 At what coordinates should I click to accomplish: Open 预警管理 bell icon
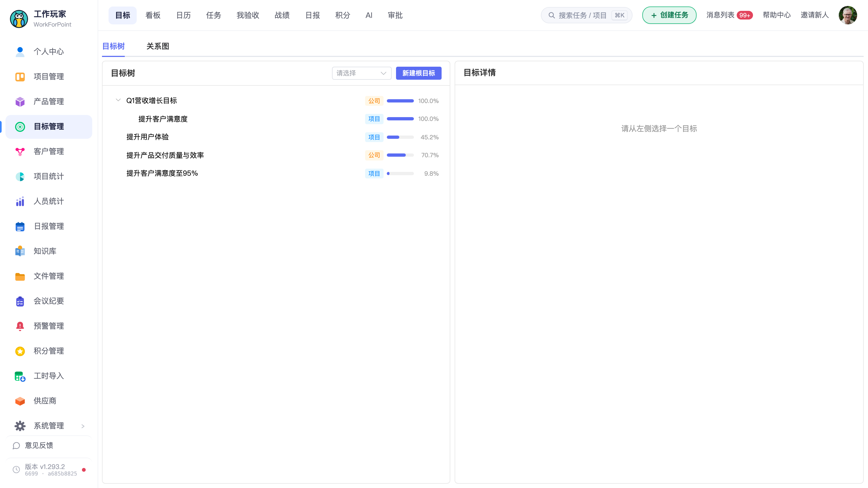20,326
